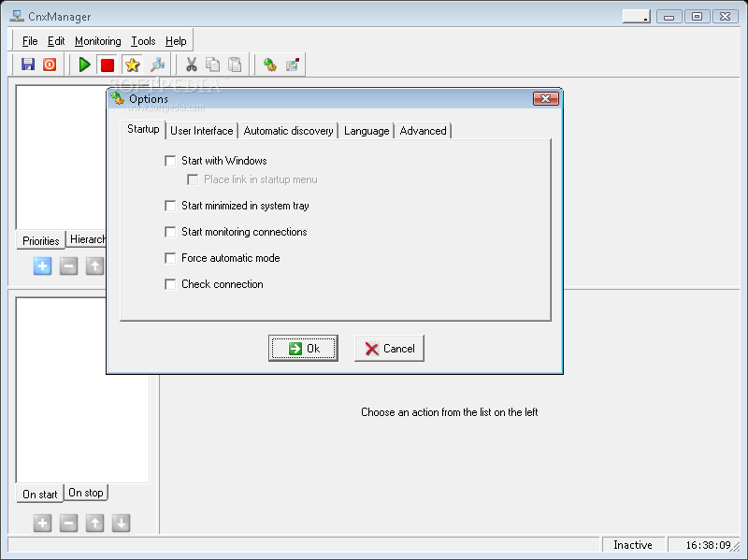
Task: Switch to the Language tab
Action: 367,131
